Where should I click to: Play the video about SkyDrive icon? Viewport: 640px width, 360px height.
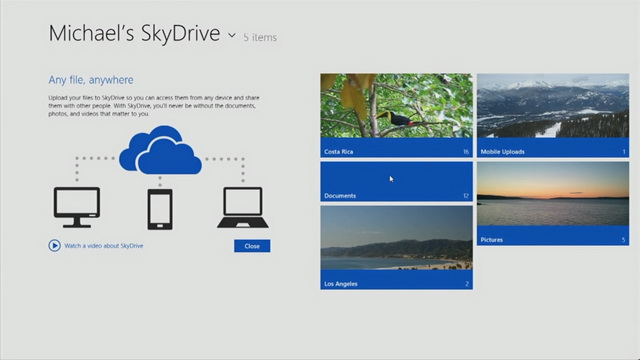54,246
